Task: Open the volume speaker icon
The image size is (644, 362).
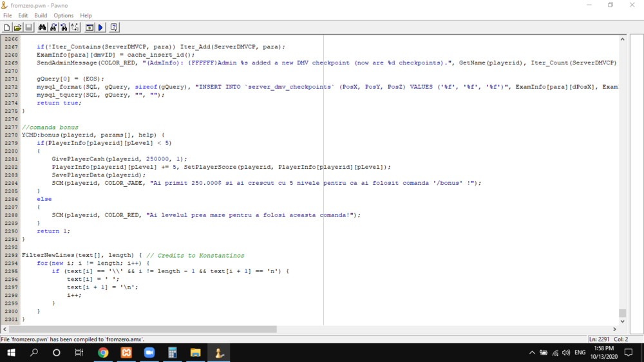Action: [x=566, y=352]
